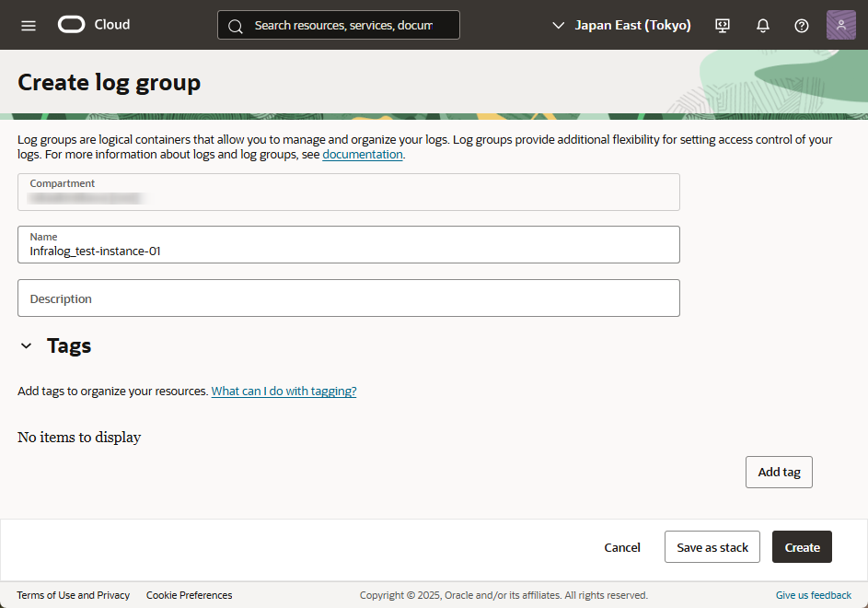The image size is (868, 608).
Task: Click the Create button
Action: [802, 547]
